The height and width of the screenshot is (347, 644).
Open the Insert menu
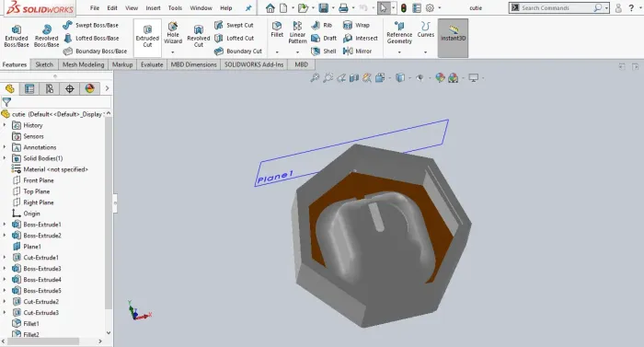(153, 7)
